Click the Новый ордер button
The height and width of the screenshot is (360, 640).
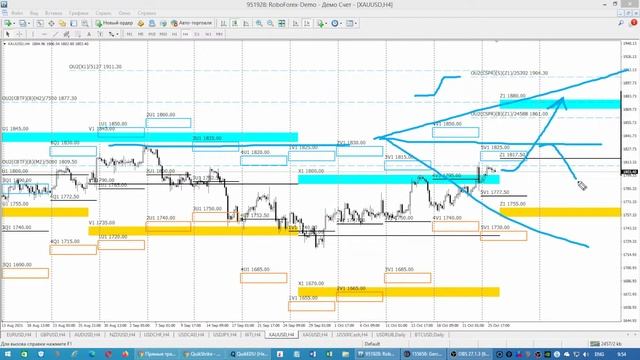pyautogui.click(x=115, y=24)
